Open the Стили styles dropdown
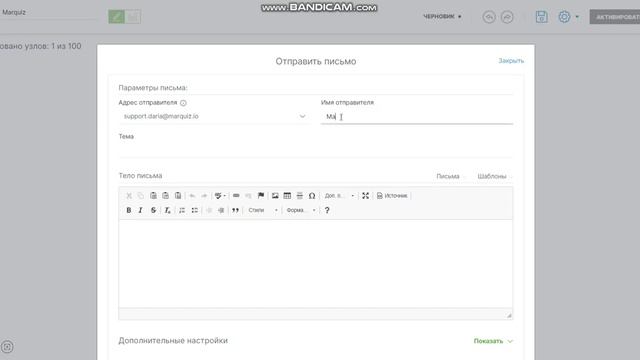 click(x=263, y=210)
